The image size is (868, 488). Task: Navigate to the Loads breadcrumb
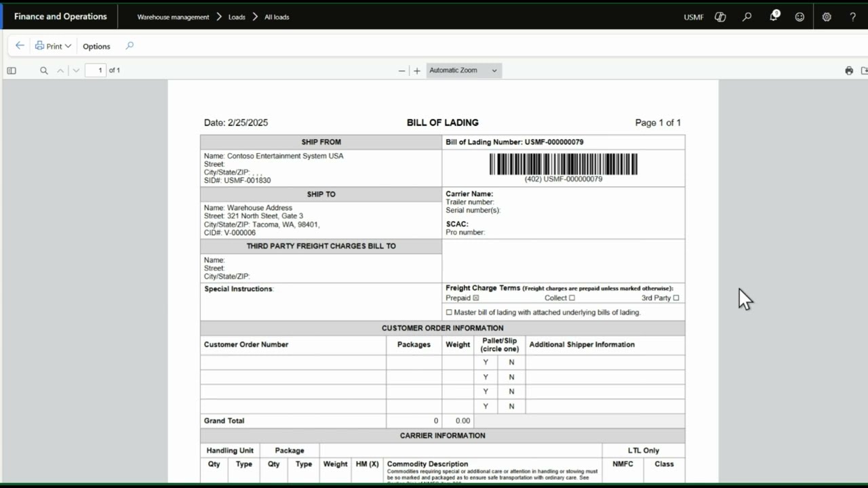tap(237, 17)
